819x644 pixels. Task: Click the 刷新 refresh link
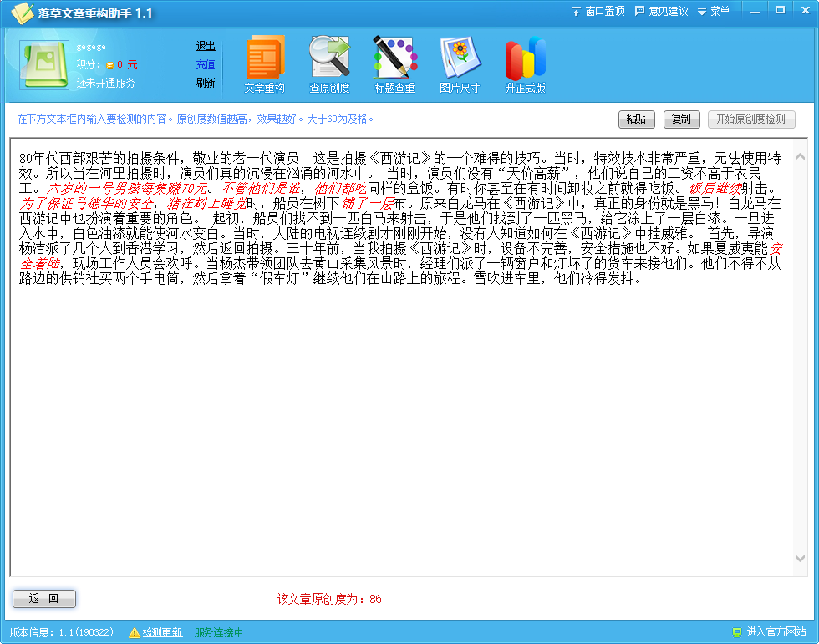(206, 83)
